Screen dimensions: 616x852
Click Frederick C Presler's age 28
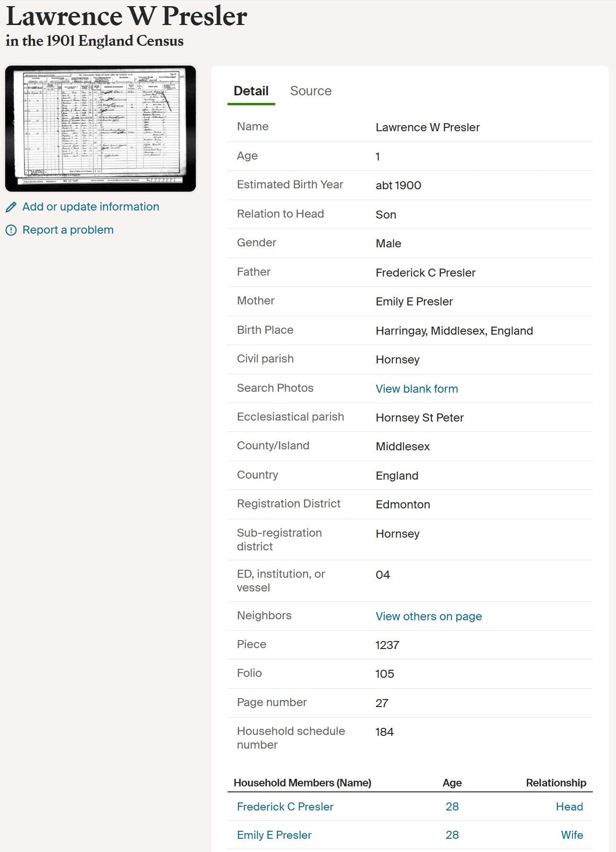pyautogui.click(x=452, y=807)
